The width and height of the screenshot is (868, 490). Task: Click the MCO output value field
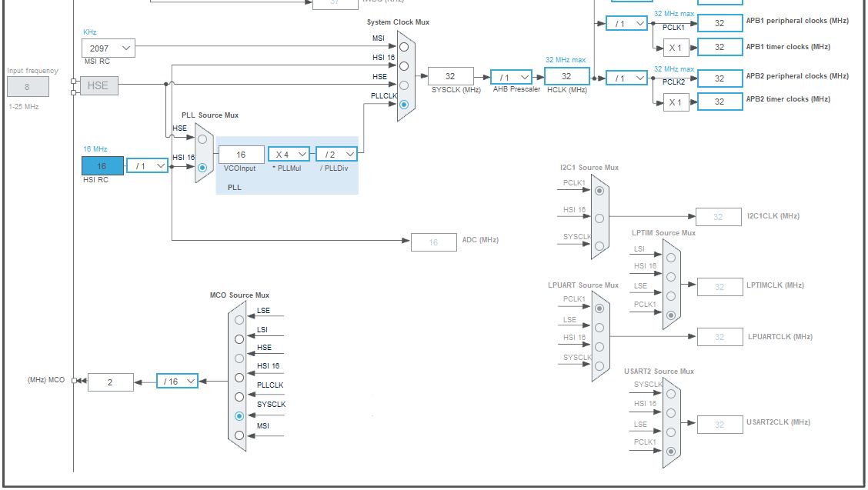point(111,382)
